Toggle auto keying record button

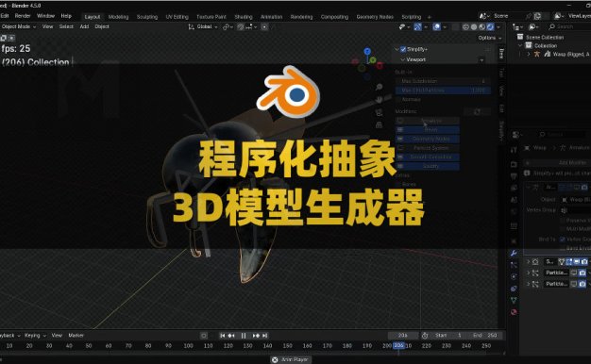204,336
